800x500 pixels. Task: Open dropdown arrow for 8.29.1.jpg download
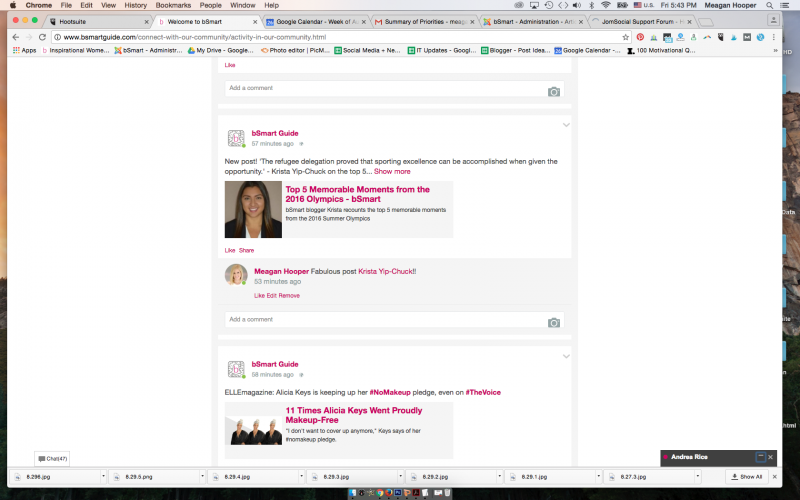[598, 477]
